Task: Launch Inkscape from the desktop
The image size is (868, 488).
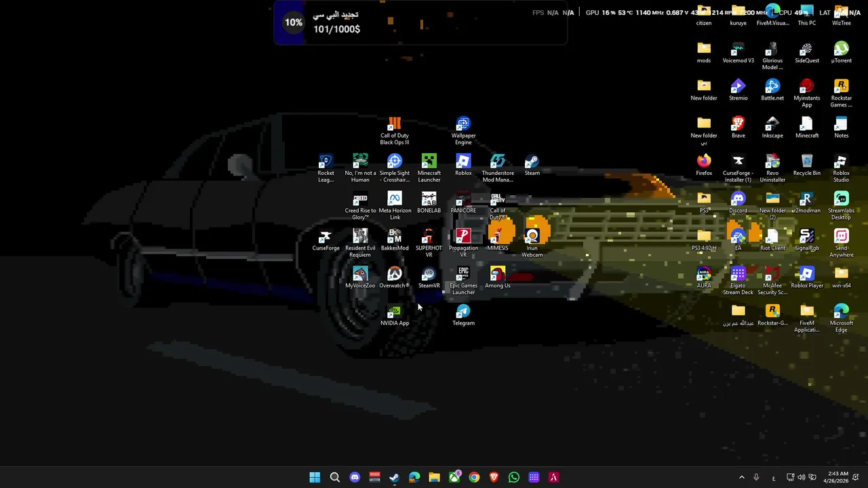Action: point(772,127)
